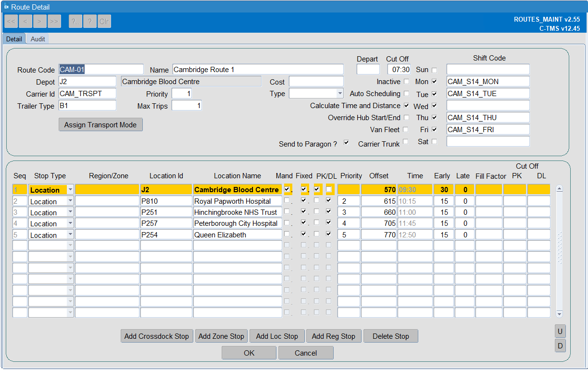Click Assign Transport Mode button

100,125
